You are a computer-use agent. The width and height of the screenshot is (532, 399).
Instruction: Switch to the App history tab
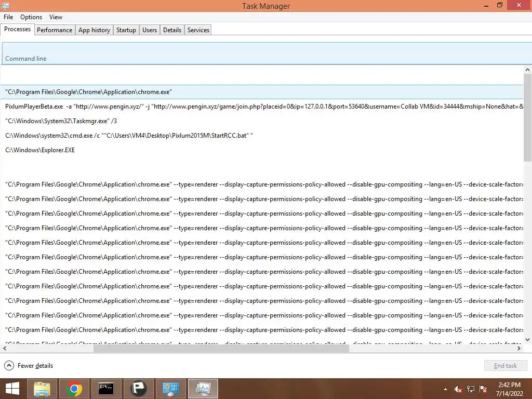coord(95,30)
